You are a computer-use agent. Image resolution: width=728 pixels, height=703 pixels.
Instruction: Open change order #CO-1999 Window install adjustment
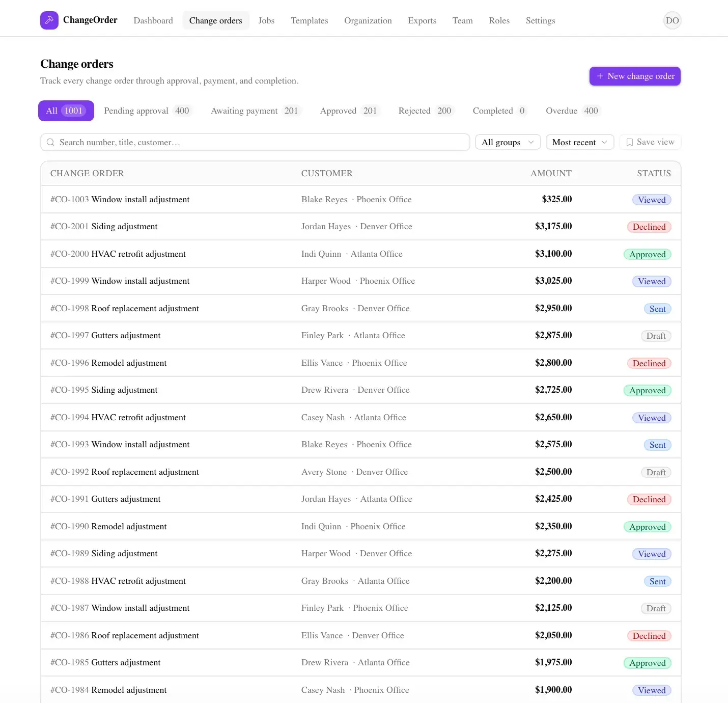(x=360, y=281)
